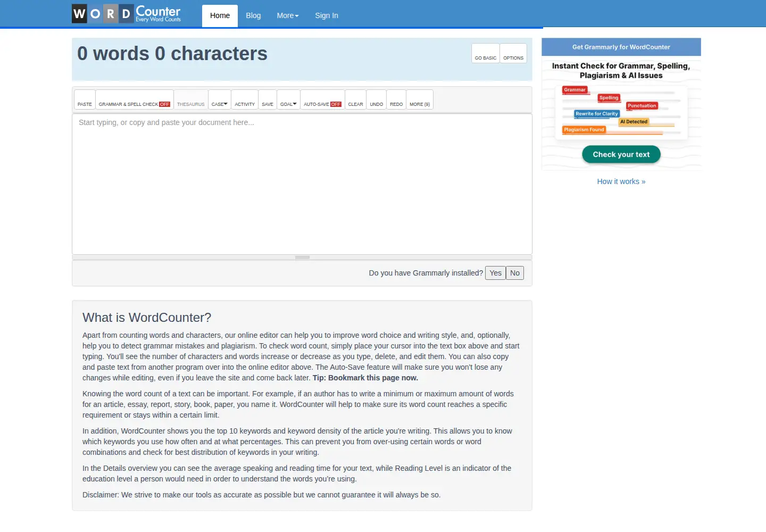Expand the More navigation menu

click(288, 16)
